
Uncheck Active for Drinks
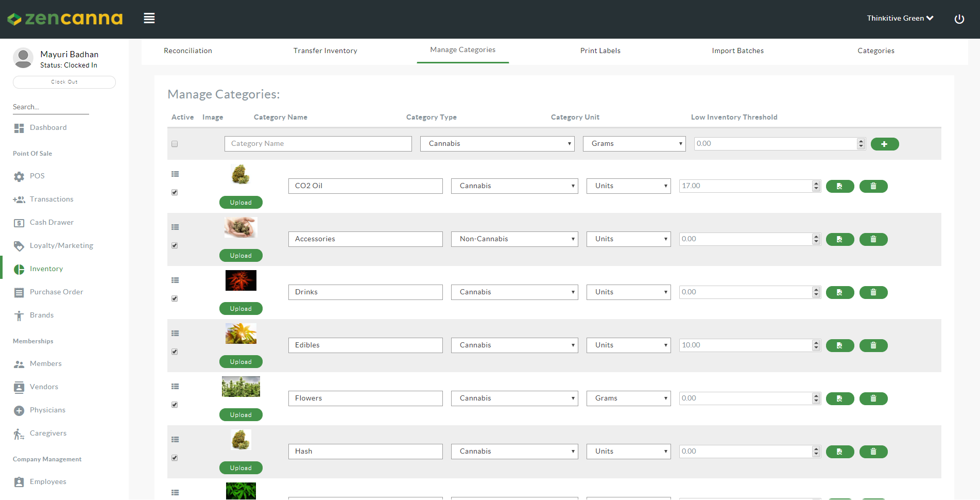click(175, 298)
